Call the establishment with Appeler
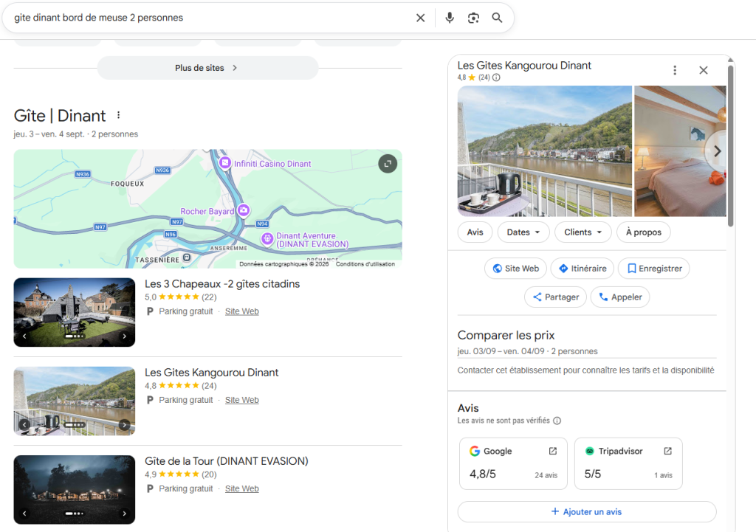The image size is (756, 532). [x=620, y=297]
